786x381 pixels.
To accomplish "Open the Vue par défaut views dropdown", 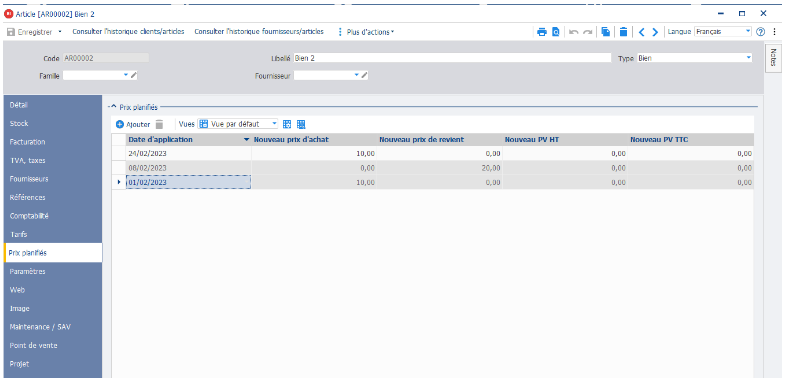I will coord(275,124).
